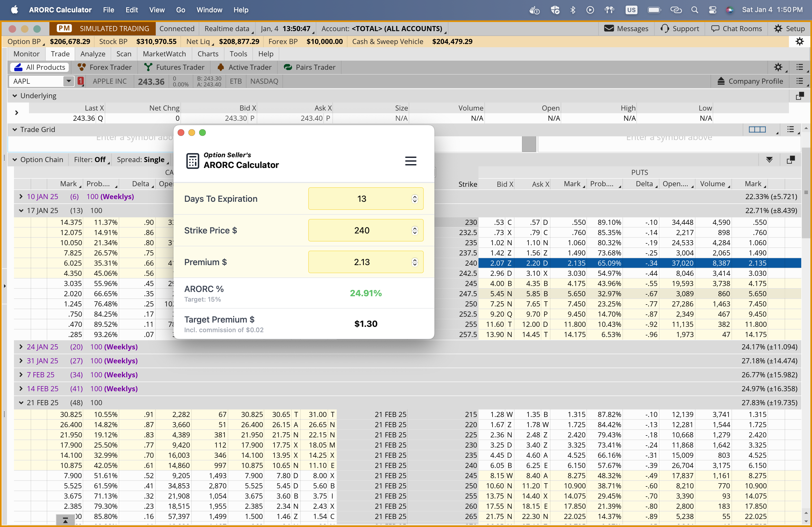Expand the 24 JAN 25 expiration
Viewport: 812px width, 527px height.
coord(21,347)
